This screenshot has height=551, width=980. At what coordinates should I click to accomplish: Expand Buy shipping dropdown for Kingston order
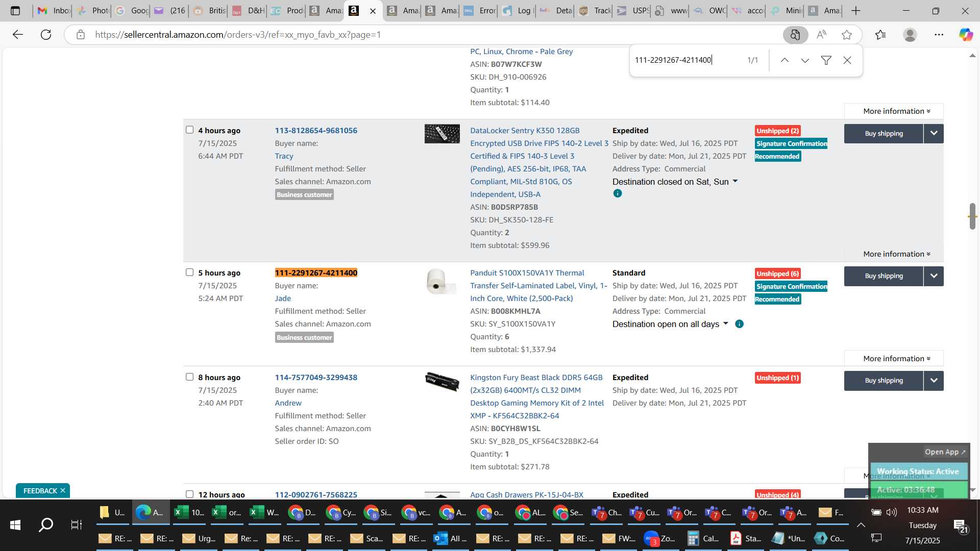pos(934,381)
